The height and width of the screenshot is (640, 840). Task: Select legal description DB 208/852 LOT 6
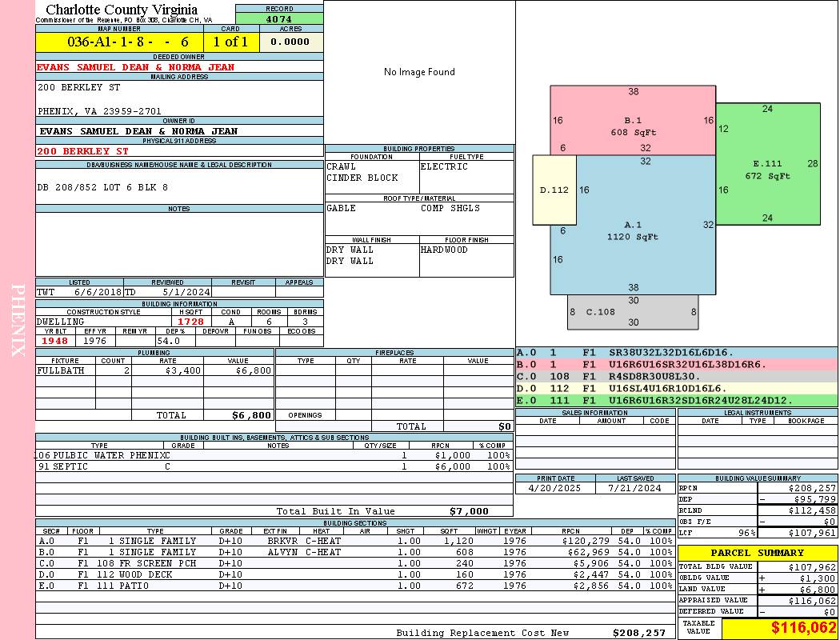(102, 187)
